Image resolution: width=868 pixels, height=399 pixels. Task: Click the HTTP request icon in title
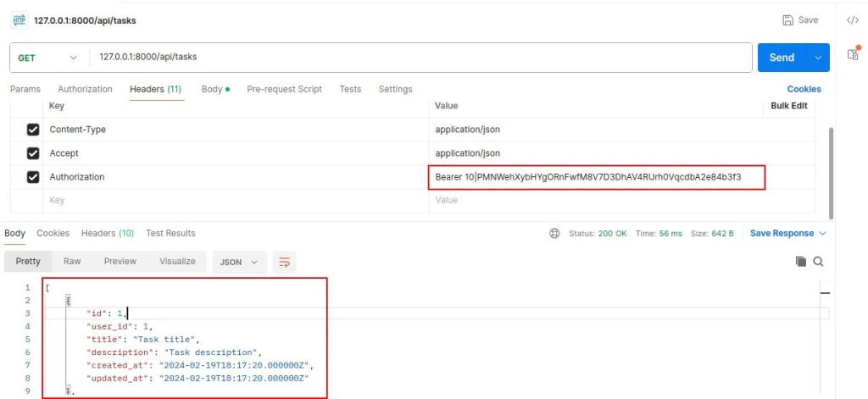(x=19, y=20)
